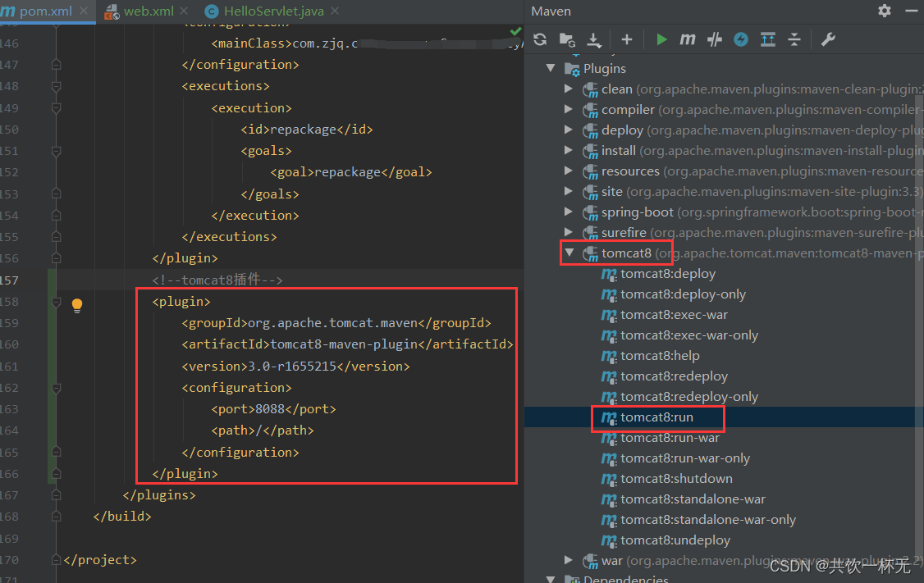Collapse the Plugins node
Screen dimensions: 924x583
coord(551,68)
